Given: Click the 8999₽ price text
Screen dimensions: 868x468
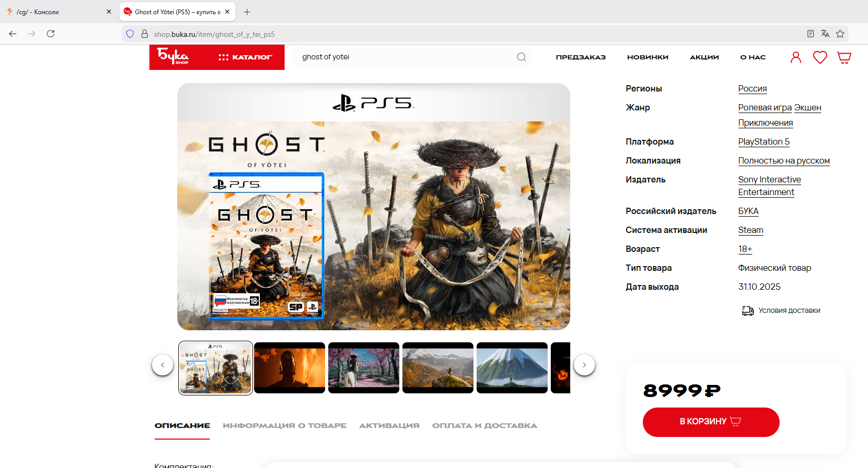Looking at the screenshot, I should [682, 391].
